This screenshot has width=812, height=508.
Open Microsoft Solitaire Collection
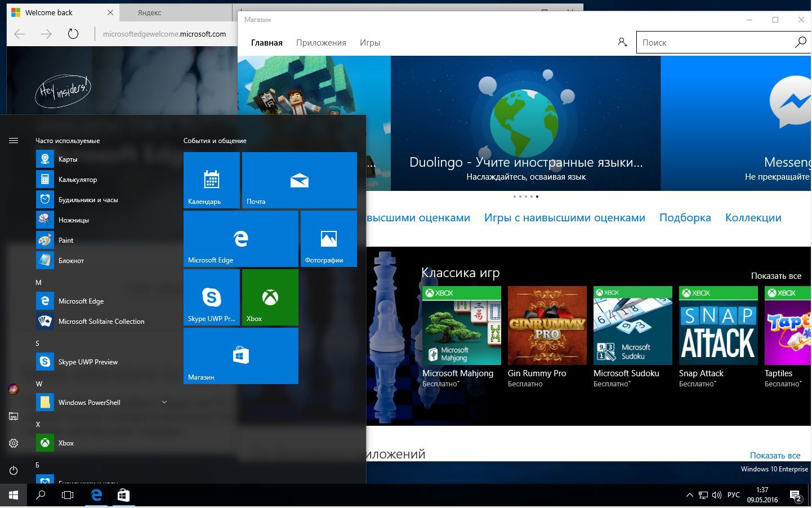(x=102, y=321)
